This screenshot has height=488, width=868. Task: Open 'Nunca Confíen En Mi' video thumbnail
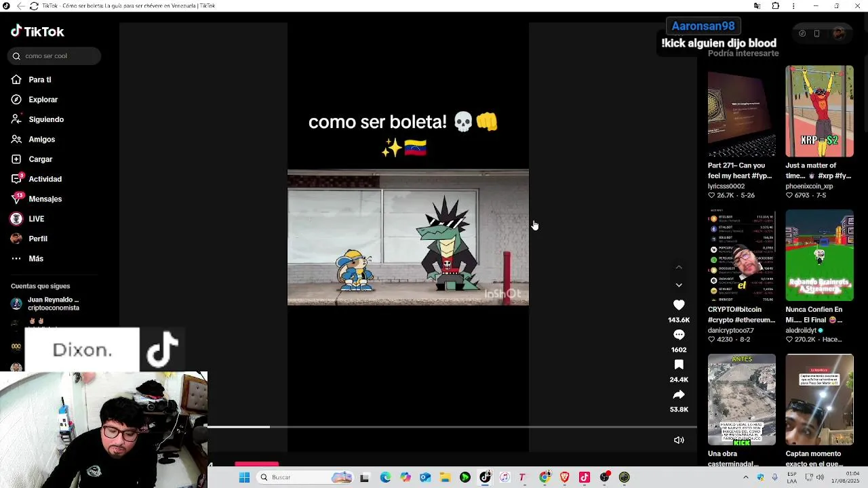click(x=819, y=255)
